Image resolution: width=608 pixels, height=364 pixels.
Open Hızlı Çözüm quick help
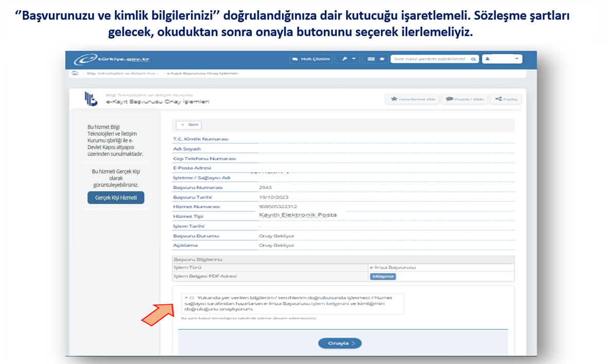tap(310, 59)
